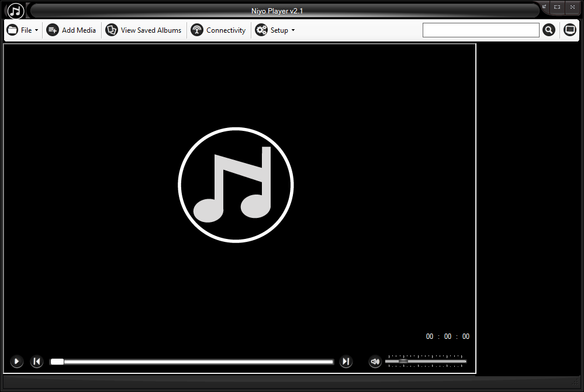Click the seek progress bar track
This screenshot has width=584, height=392.
point(192,362)
